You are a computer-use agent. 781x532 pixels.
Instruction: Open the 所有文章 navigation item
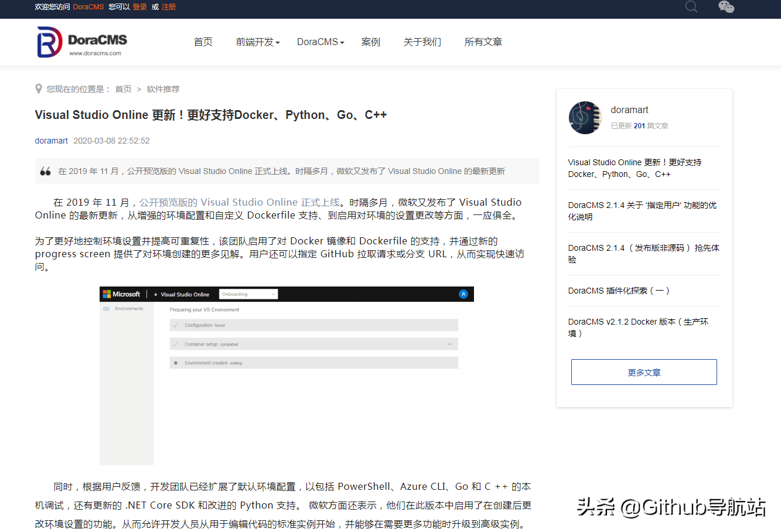(x=483, y=42)
